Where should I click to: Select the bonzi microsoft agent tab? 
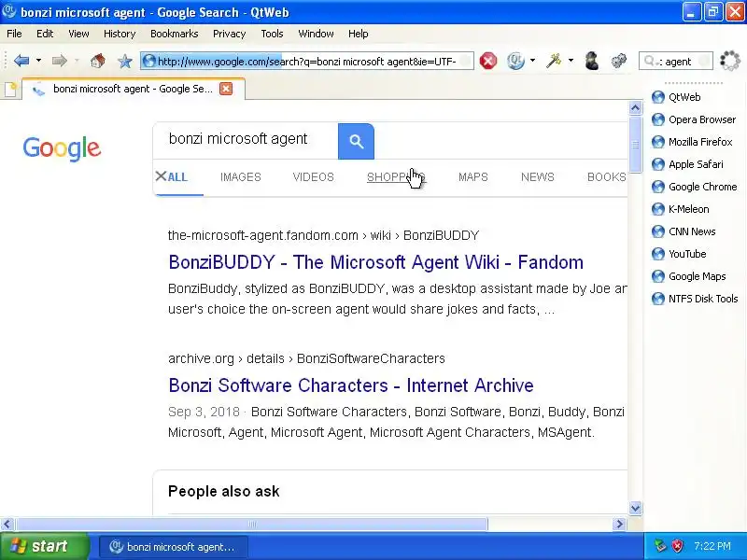click(x=134, y=89)
